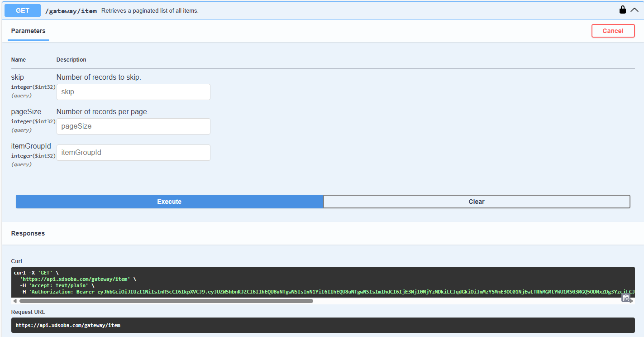
Task: Click the left arrow of the curl scrollbar
Action: pyautogui.click(x=15, y=301)
